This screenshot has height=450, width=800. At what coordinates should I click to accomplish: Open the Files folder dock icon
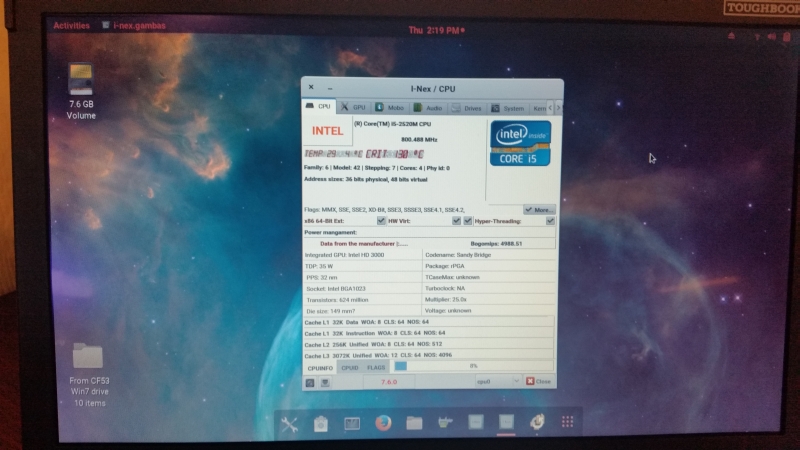click(414, 423)
